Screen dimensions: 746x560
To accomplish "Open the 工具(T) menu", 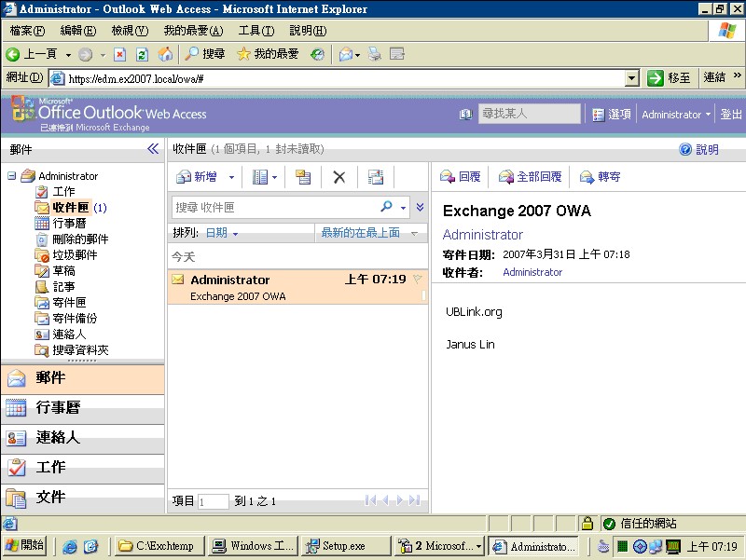I will [256, 31].
